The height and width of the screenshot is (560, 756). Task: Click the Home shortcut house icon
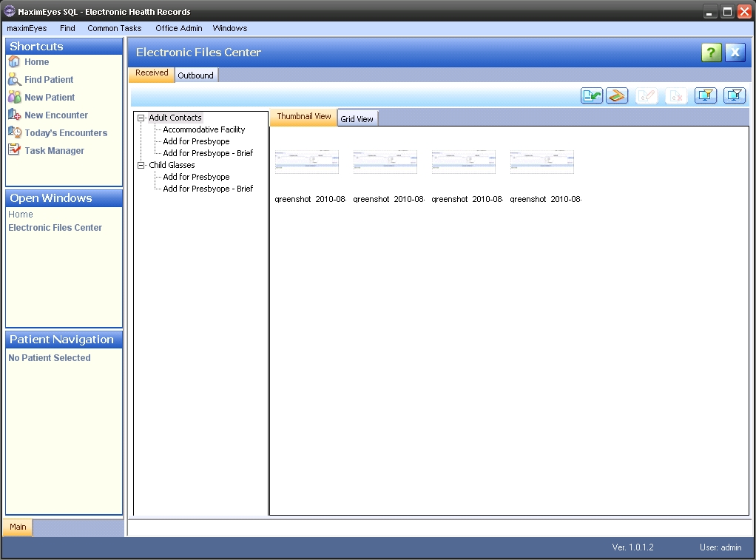15,61
